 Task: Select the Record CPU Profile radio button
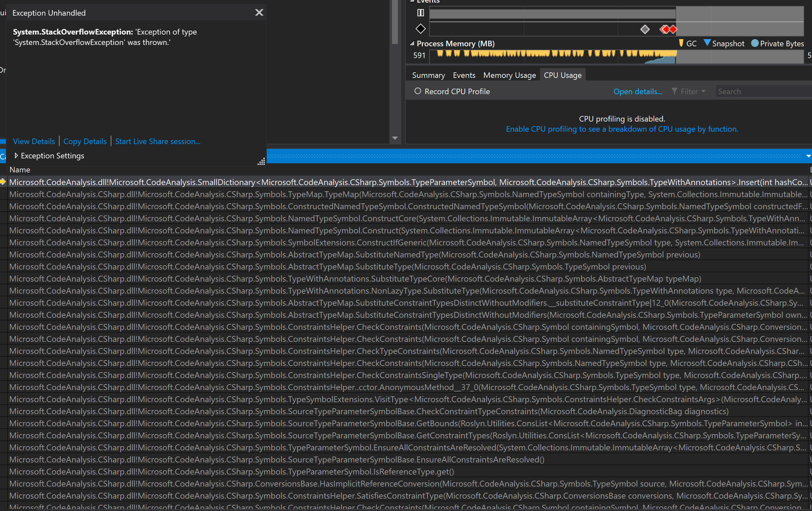(x=418, y=91)
